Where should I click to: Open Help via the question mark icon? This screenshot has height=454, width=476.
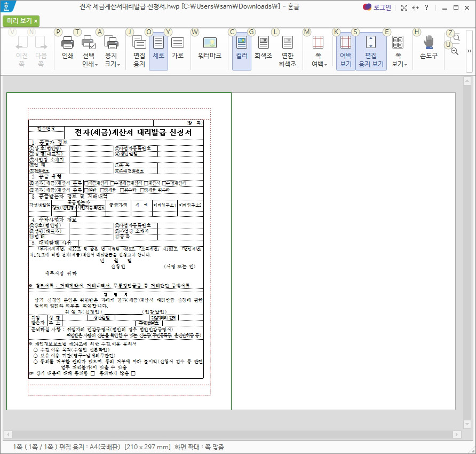pyautogui.click(x=426, y=7)
